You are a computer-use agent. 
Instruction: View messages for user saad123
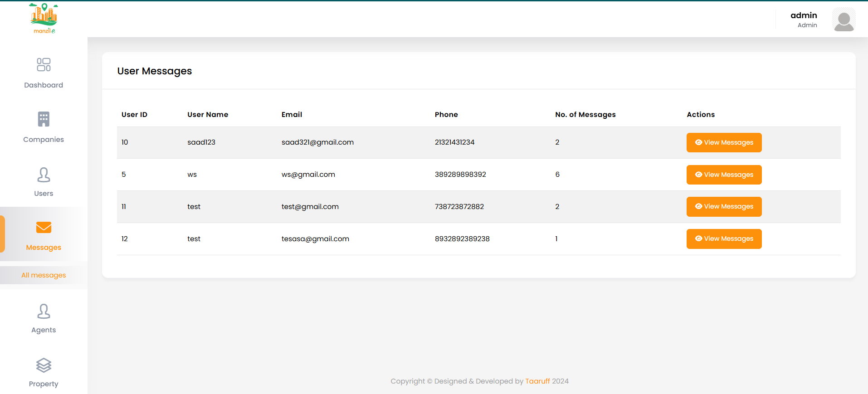coord(724,142)
